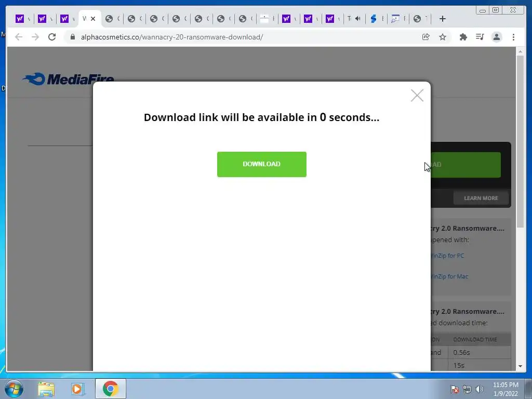Click the 0.56s download time cell
Screen dimensions: 532x399
pyautogui.click(x=479, y=353)
